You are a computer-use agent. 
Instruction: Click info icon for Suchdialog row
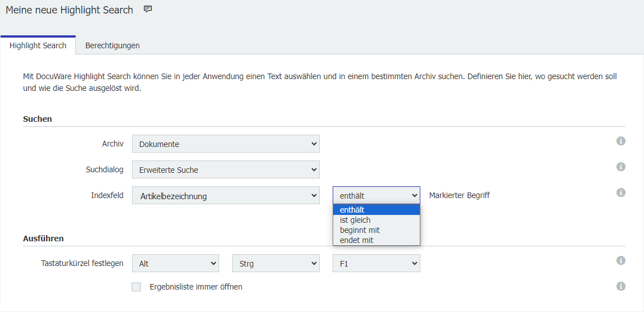point(621,167)
